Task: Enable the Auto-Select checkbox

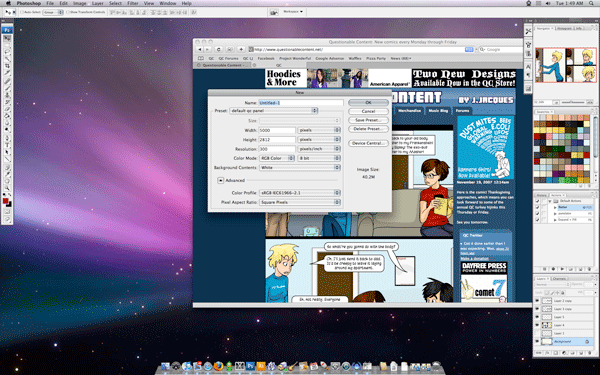Action: pyautogui.click(x=22, y=12)
